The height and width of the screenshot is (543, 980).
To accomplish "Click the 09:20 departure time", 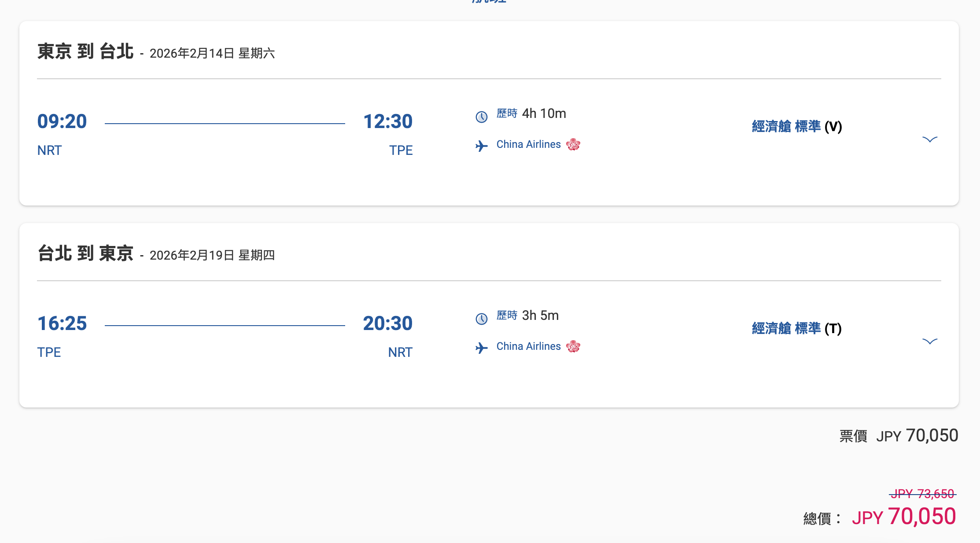I will 62,121.
